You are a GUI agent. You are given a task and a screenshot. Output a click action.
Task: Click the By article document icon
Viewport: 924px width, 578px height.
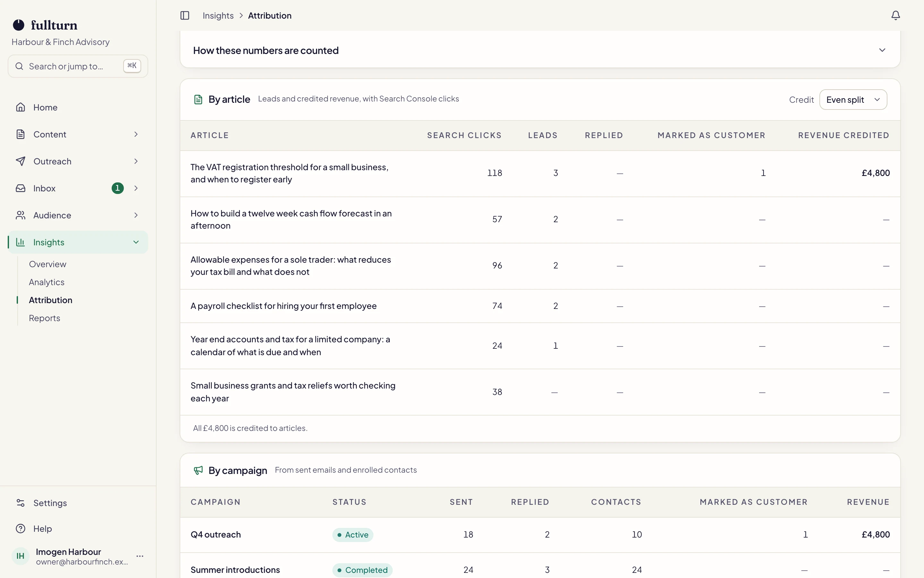point(198,100)
